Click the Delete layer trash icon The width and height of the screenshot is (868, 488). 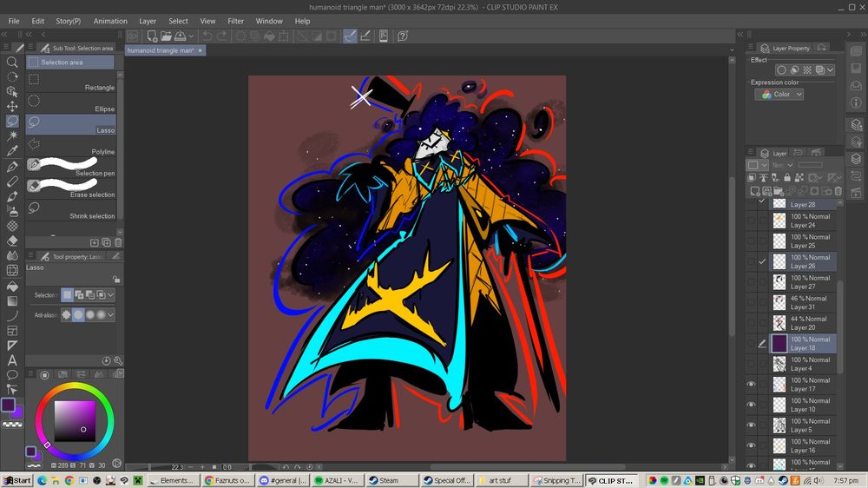coord(838,191)
